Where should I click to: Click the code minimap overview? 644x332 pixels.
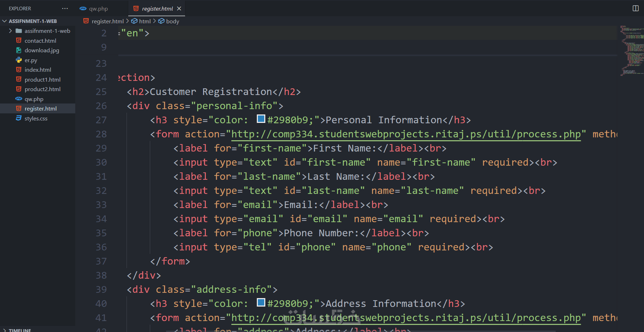(632, 49)
